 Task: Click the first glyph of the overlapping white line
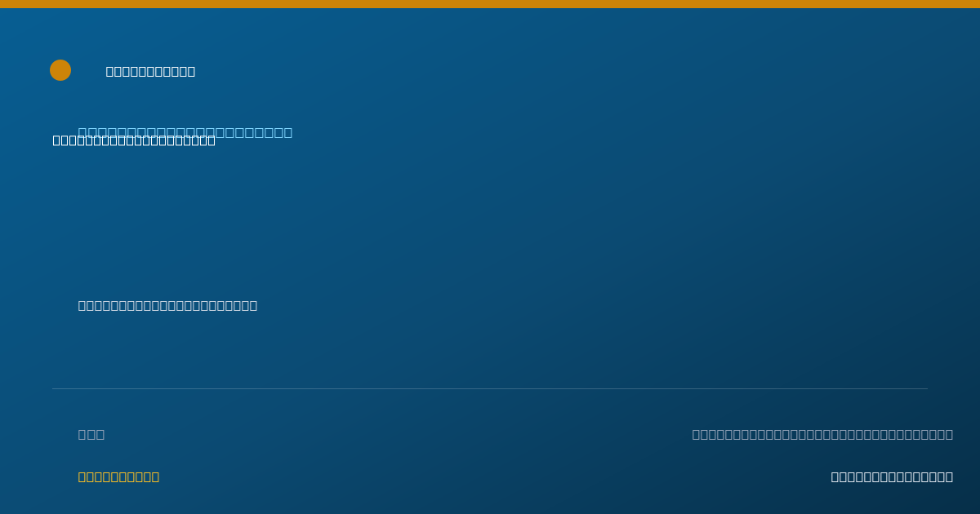click(57, 140)
